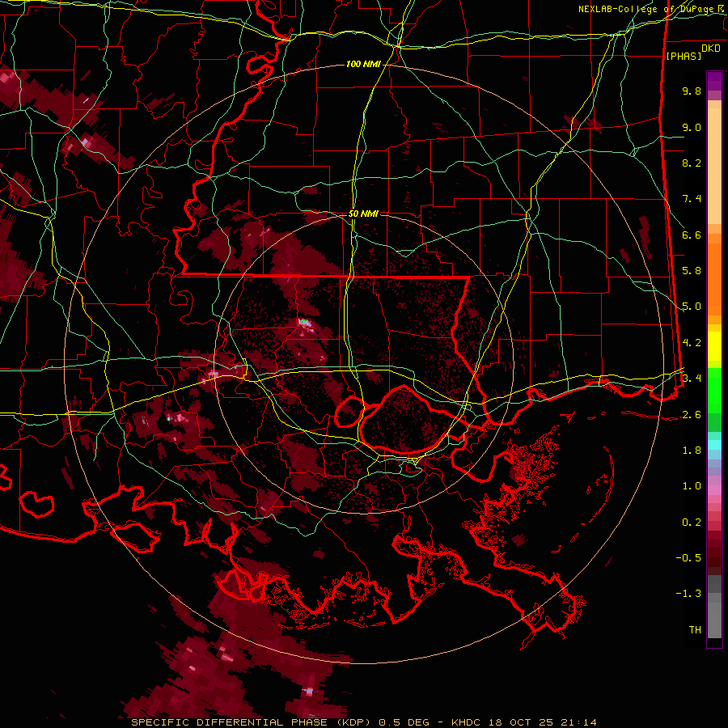This screenshot has height=728, width=728.
Task: Click the 5.8 legend value
Action: (x=692, y=271)
